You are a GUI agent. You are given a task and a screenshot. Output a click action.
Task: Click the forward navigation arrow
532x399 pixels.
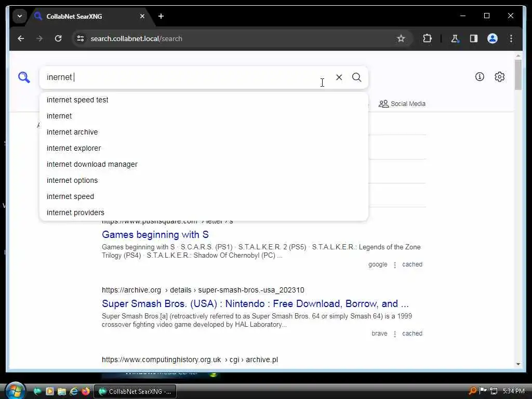click(39, 38)
